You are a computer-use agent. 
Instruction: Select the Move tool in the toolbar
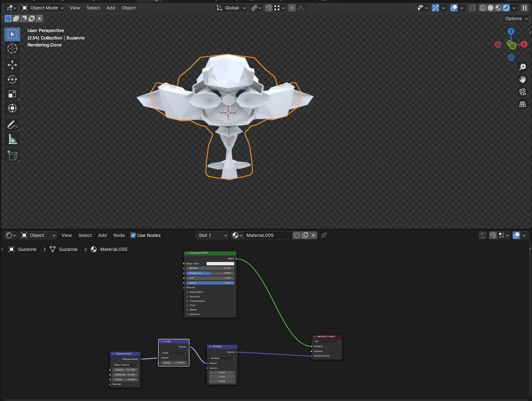12,65
